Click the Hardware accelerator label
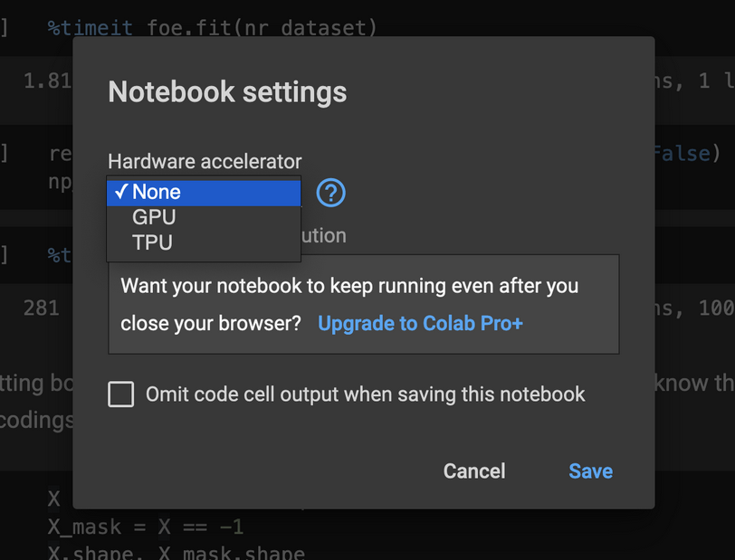The height and width of the screenshot is (560, 735). [x=205, y=162]
